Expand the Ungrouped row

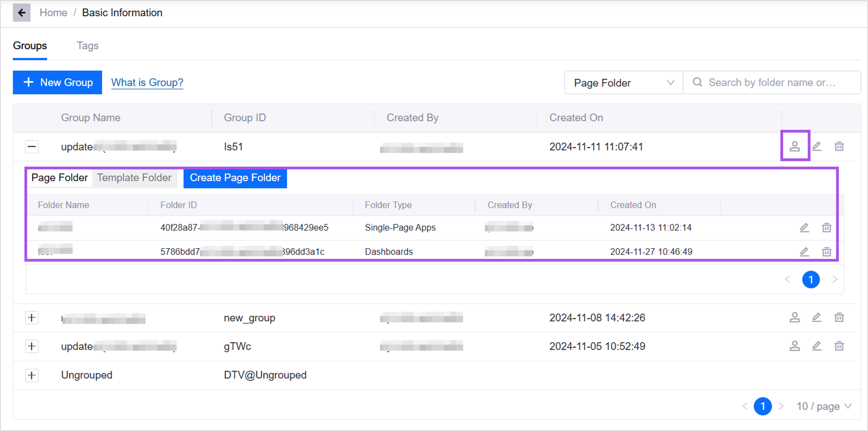click(x=32, y=375)
